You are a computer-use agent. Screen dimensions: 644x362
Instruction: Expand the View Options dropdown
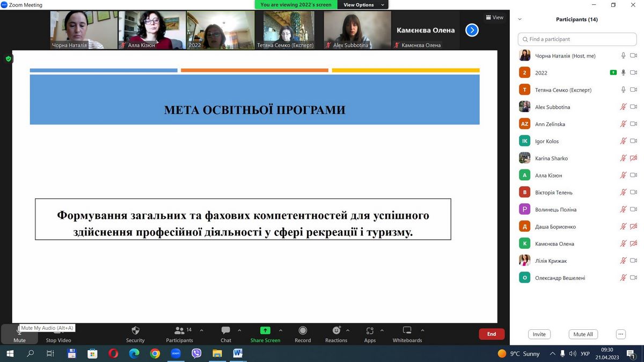click(362, 5)
